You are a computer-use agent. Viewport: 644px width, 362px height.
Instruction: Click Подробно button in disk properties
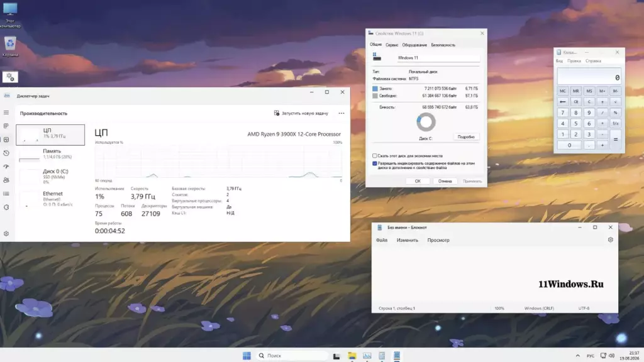[466, 136]
